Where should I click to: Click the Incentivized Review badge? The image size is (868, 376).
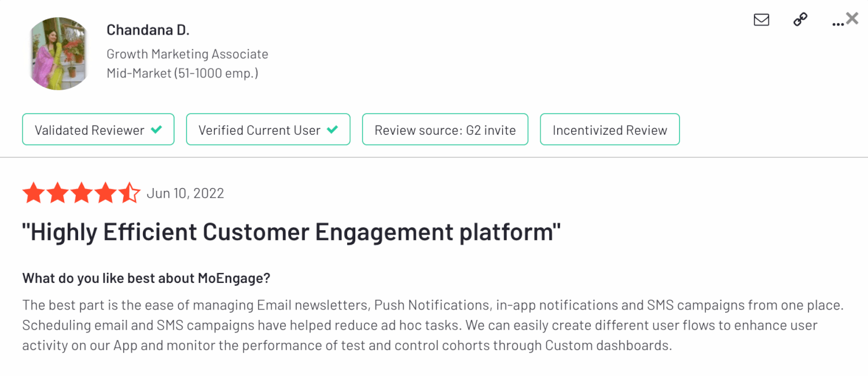pos(610,130)
